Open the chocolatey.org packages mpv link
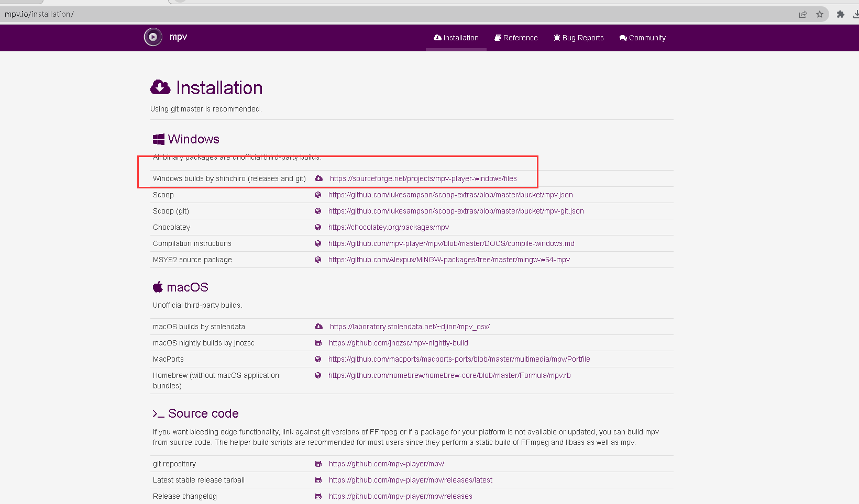The image size is (859, 504). 389,227
